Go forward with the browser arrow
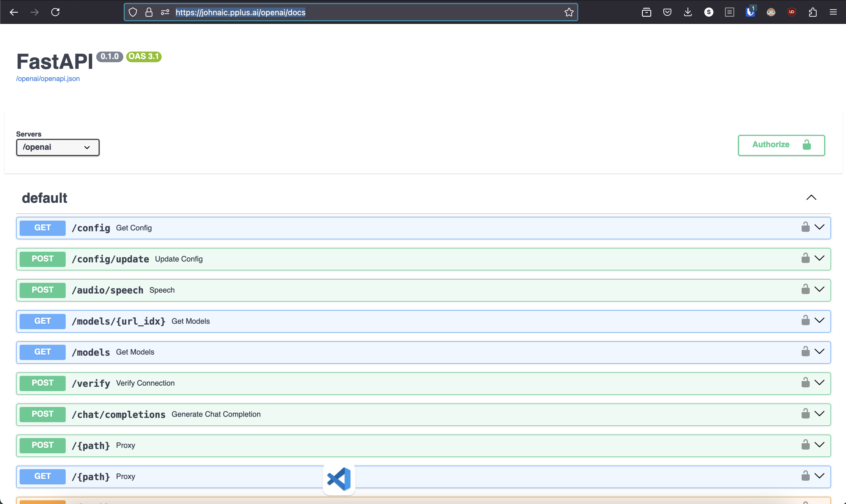The height and width of the screenshot is (504, 846). 35,12
